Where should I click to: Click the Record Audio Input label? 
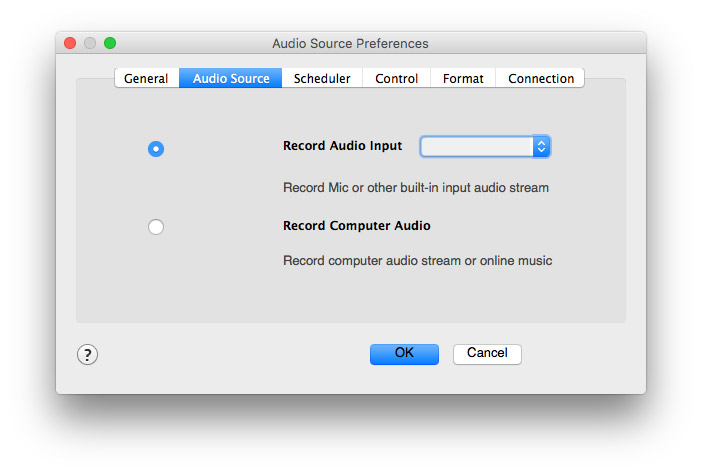[343, 146]
